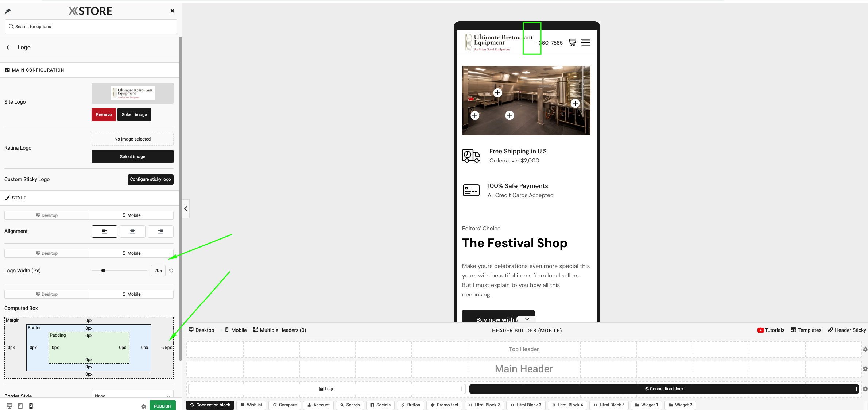
Task: Select image for Retina Logo
Action: 132,157
